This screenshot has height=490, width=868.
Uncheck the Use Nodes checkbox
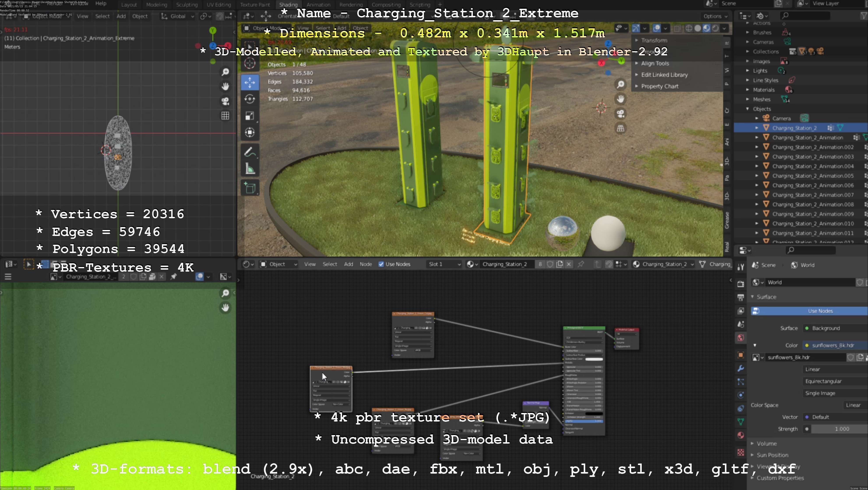381,264
